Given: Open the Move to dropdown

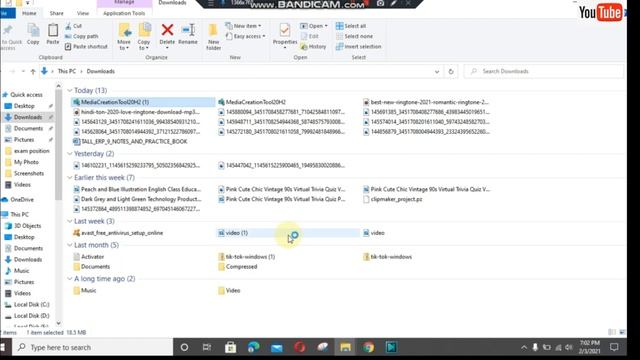Looking at the screenshot, I should [x=124, y=37].
